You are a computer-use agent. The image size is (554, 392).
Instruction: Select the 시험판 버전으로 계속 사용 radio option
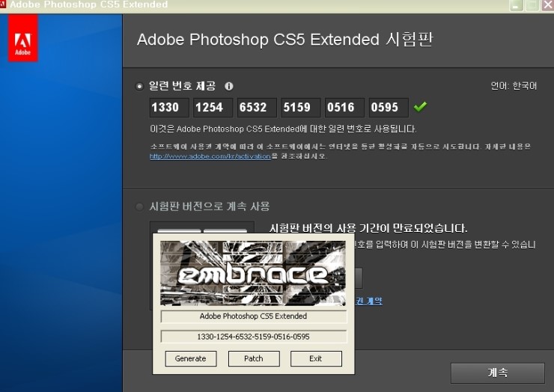139,206
